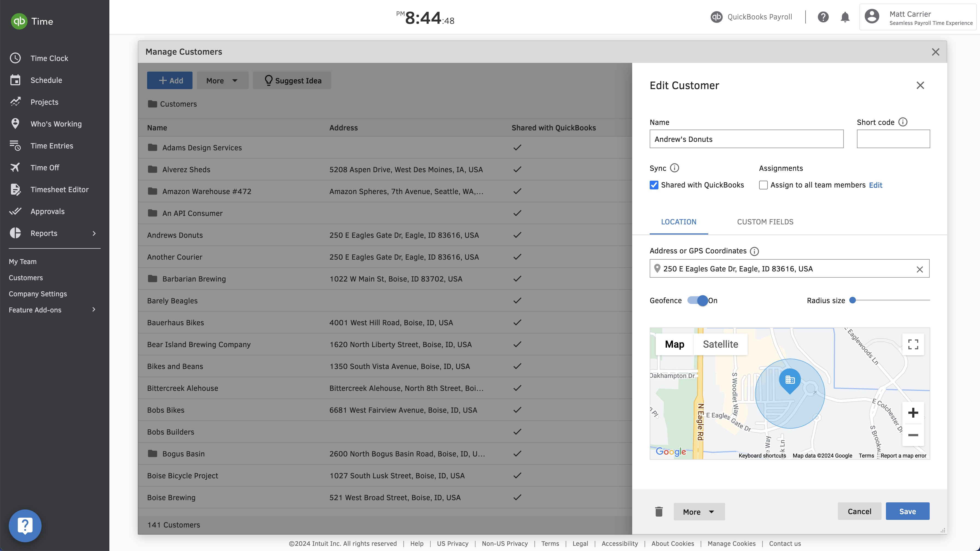Clear the address field with X

point(920,269)
